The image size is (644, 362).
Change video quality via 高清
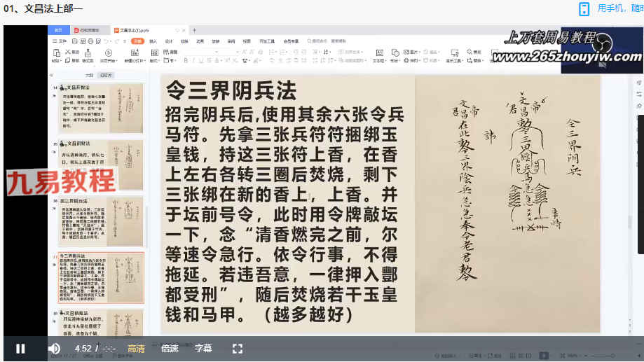[x=136, y=349]
